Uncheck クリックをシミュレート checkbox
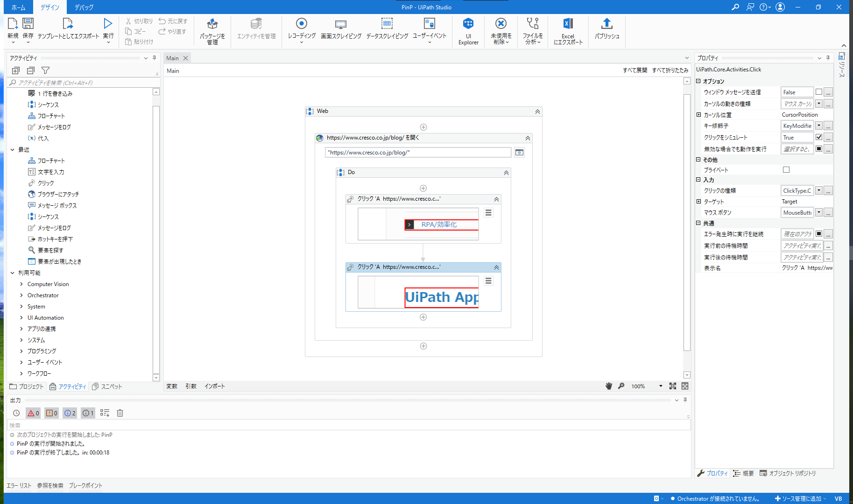Screen dimensions: 853x504 point(819,137)
